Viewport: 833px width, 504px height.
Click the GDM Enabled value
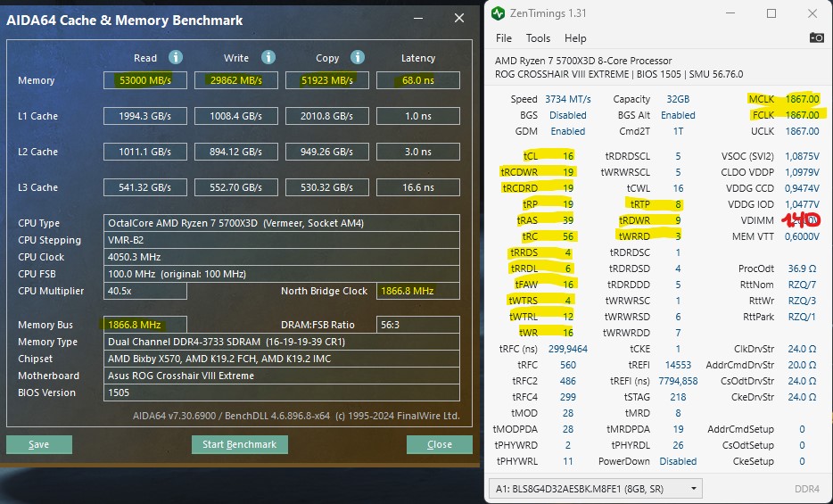(568, 131)
